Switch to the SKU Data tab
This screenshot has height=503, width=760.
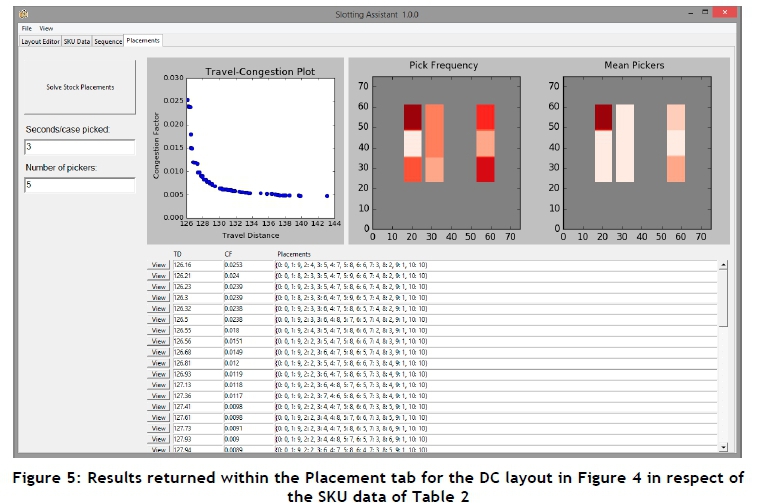coord(77,41)
